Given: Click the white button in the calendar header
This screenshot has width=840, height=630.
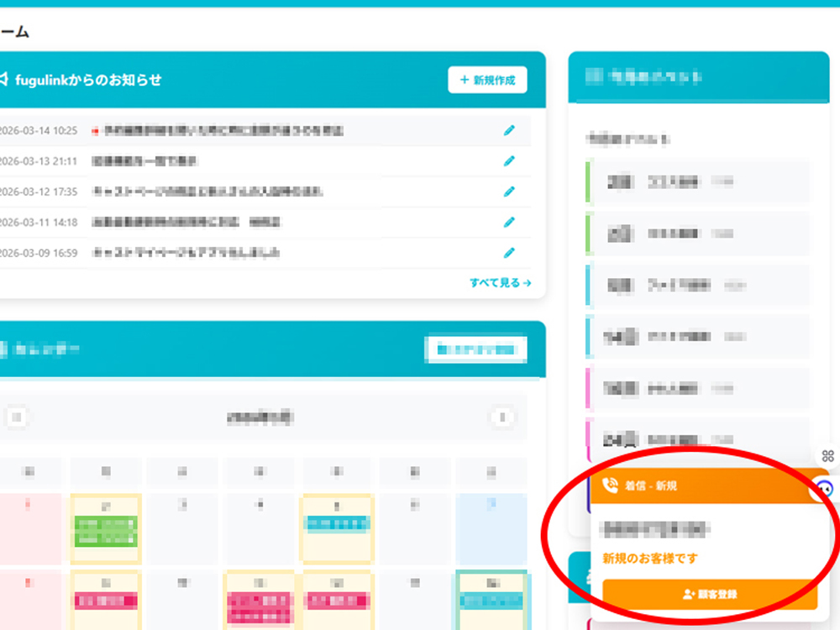Looking at the screenshot, I should click(x=476, y=349).
